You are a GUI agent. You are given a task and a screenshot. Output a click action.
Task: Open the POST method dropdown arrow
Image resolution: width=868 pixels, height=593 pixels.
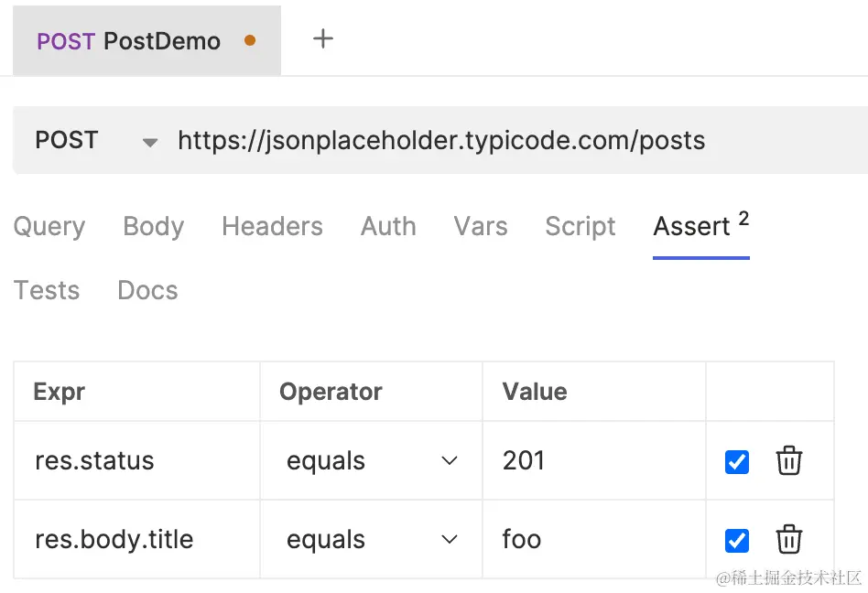click(x=149, y=142)
